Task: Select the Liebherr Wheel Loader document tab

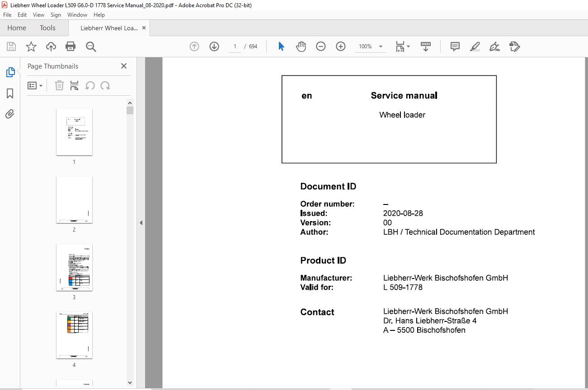Action: coord(109,28)
